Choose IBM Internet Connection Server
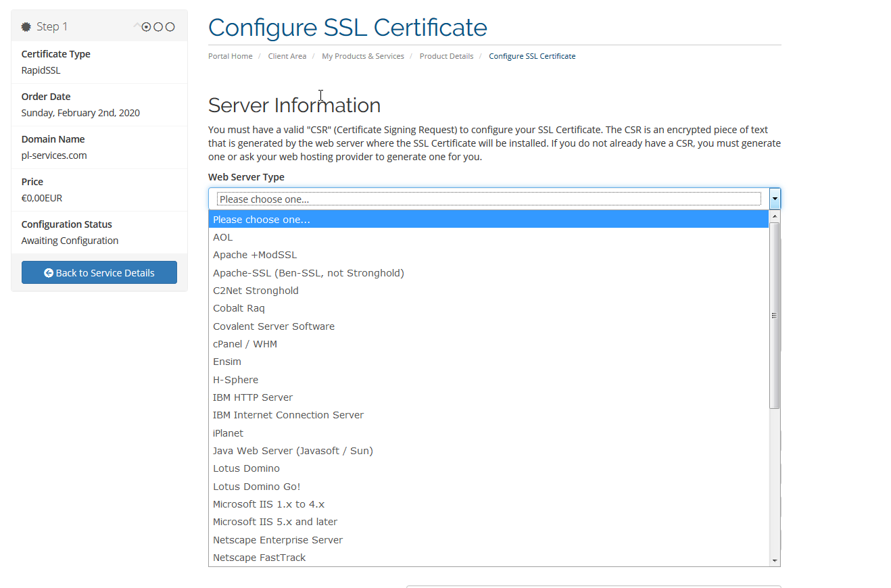The width and height of the screenshot is (891, 588). point(489,415)
